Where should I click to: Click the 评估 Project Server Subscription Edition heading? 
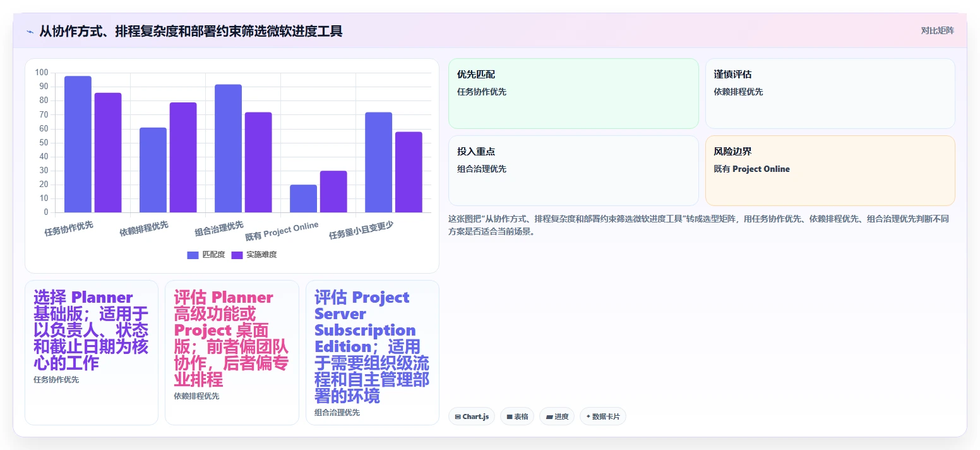click(372, 346)
